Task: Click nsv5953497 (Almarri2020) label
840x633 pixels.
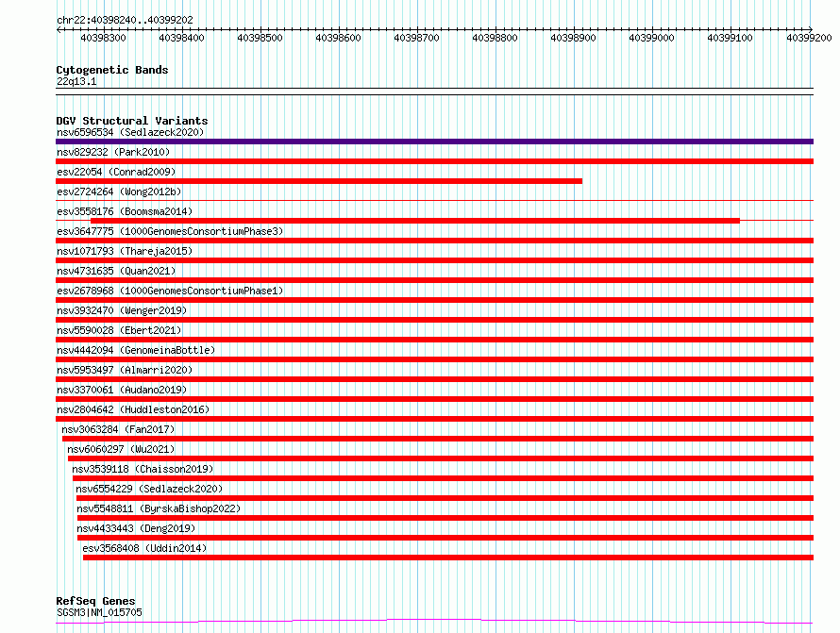Action: coord(125,370)
